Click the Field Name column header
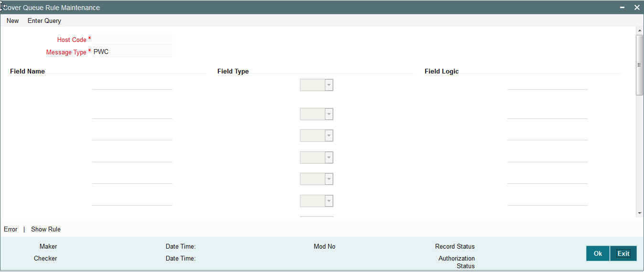Image resolution: width=644 pixels, height=272 pixels. point(27,71)
